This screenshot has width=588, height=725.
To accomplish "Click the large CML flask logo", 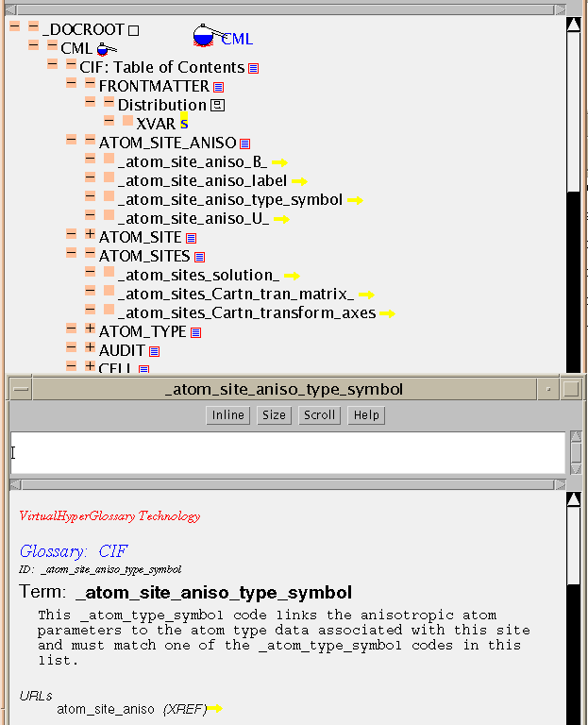I will point(204,37).
